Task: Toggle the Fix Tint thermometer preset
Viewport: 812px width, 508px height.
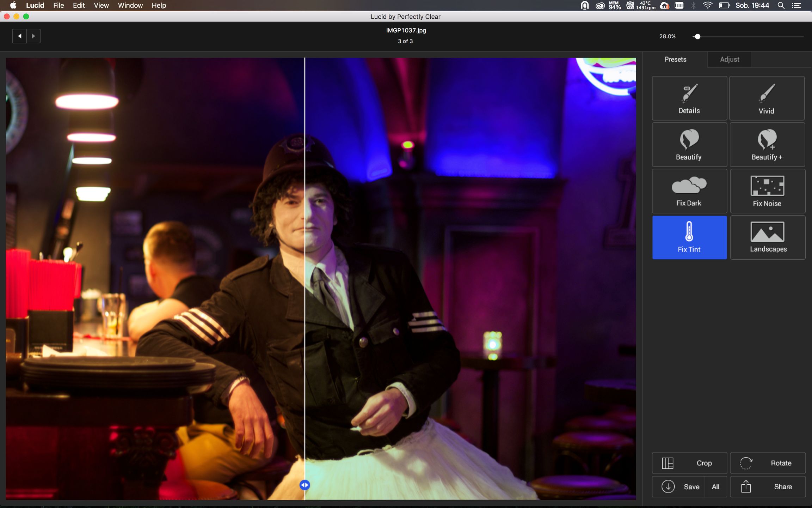Action: [x=689, y=237]
